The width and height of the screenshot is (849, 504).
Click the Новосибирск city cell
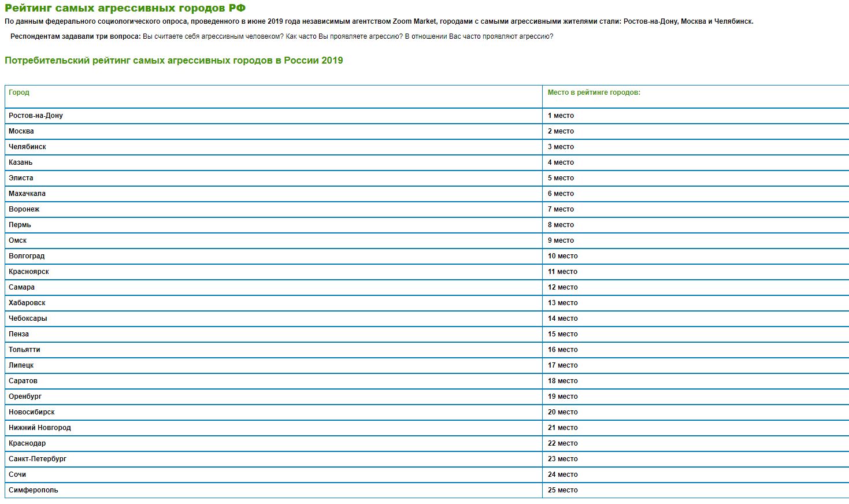pyautogui.click(x=32, y=412)
